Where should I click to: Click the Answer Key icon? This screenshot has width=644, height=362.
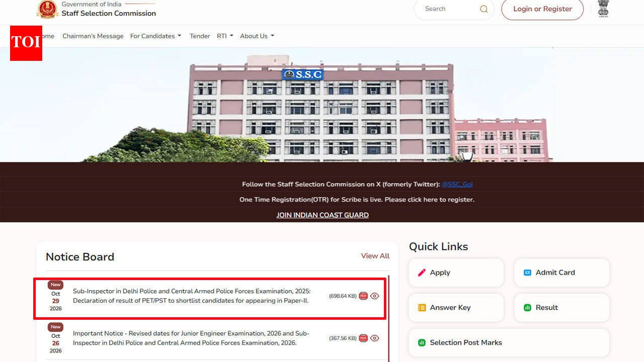coord(422,308)
